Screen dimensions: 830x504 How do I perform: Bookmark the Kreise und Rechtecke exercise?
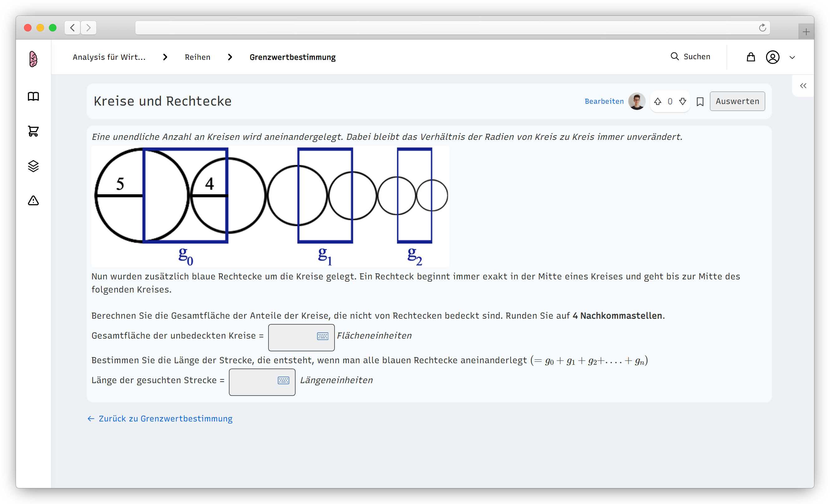click(x=700, y=102)
